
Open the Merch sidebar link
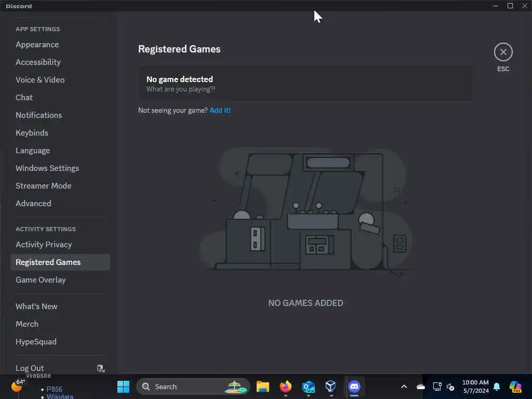(x=27, y=324)
